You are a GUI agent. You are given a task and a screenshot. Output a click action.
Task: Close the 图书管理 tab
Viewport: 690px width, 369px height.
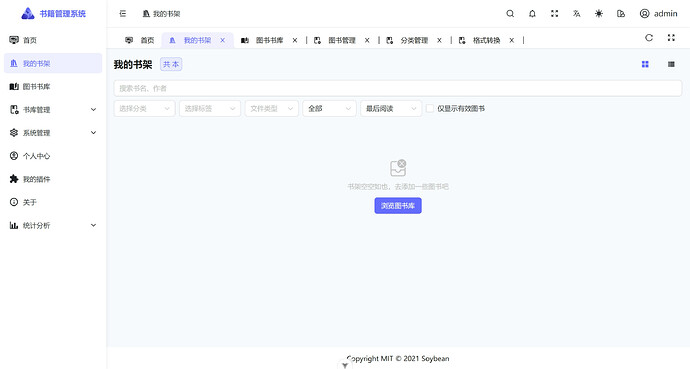[x=367, y=40]
